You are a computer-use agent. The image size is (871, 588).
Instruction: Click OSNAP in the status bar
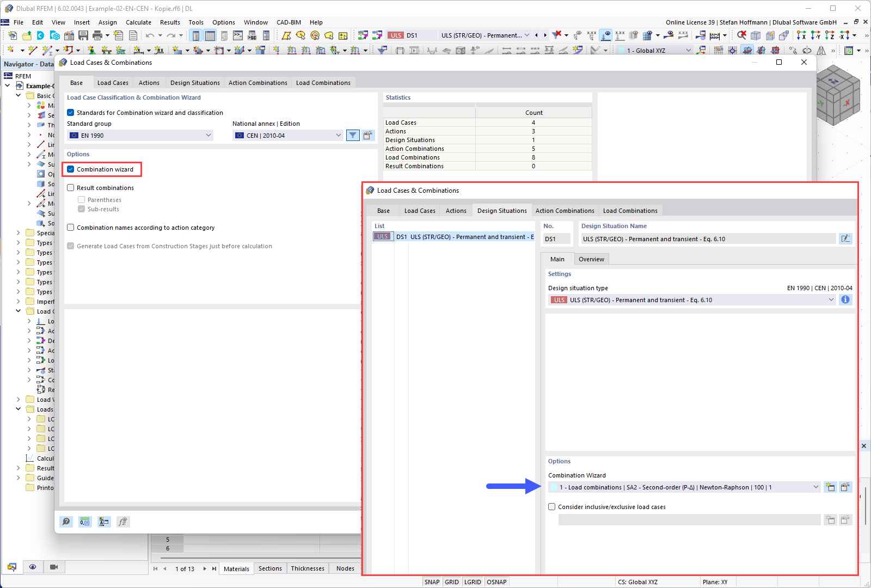496,581
